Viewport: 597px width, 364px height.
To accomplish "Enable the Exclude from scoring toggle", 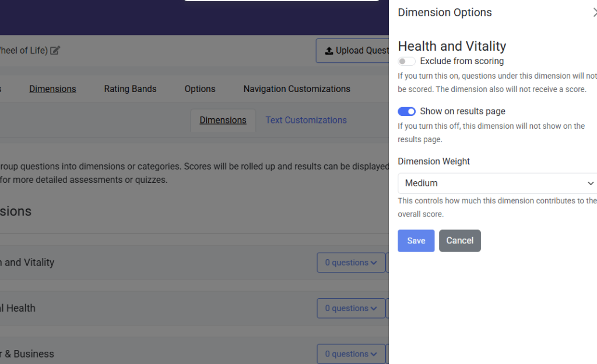I will pos(407,61).
